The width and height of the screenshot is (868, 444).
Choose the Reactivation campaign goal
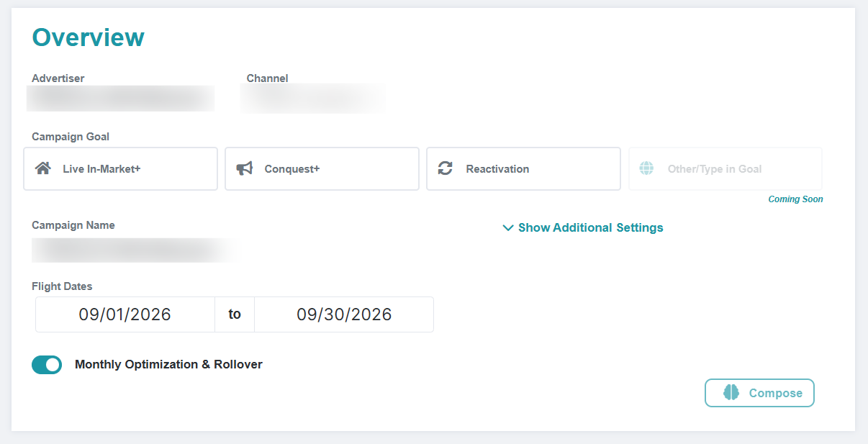point(523,169)
